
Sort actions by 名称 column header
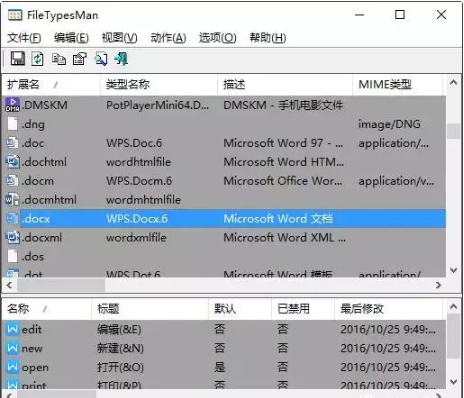click(47, 309)
